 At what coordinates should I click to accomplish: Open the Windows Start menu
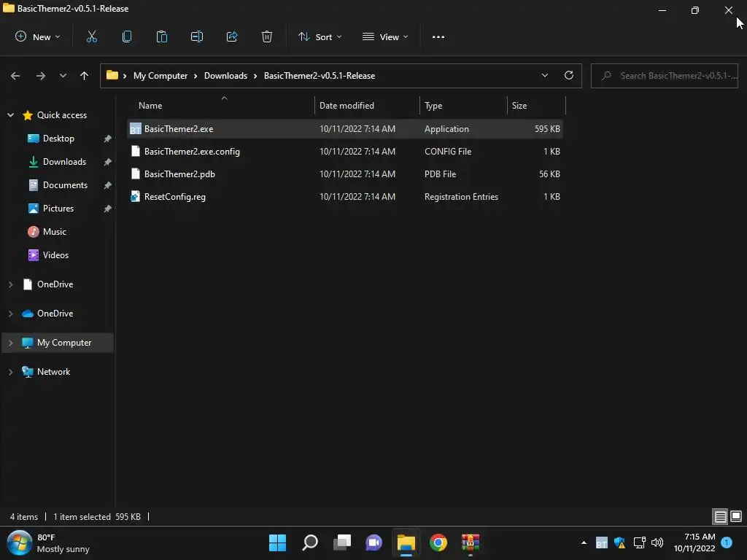pyautogui.click(x=277, y=542)
